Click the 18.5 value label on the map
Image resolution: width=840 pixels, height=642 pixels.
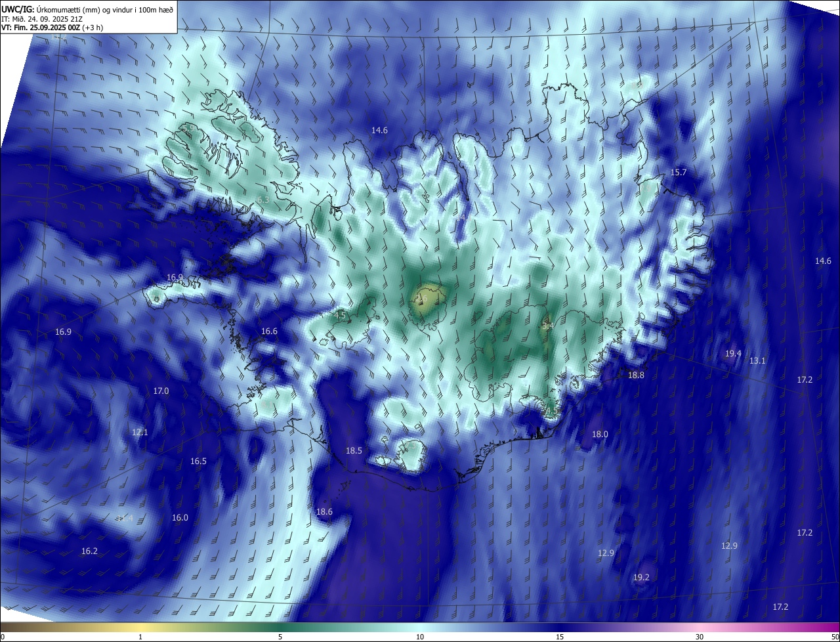click(354, 451)
